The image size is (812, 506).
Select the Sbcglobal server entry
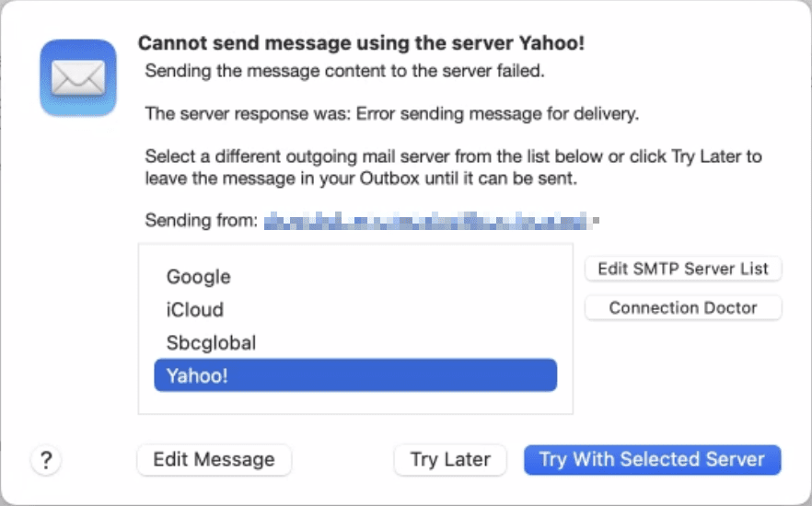tap(212, 342)
